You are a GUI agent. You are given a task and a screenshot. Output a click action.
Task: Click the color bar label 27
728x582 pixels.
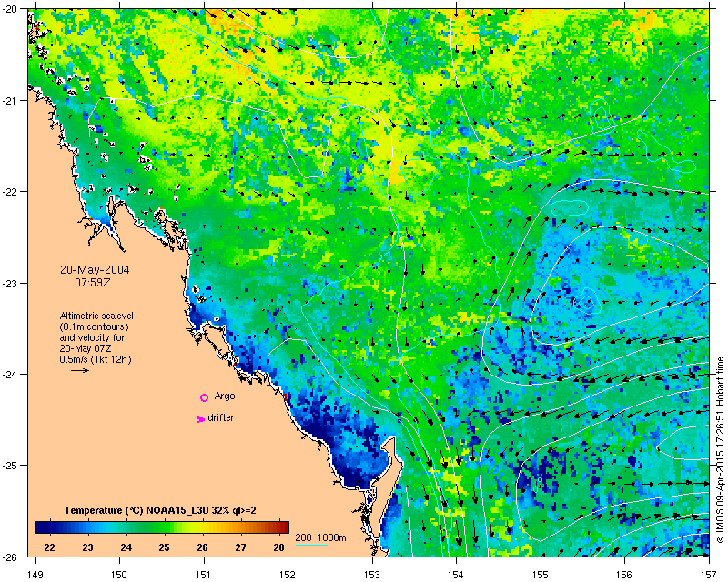coord(240,547)
